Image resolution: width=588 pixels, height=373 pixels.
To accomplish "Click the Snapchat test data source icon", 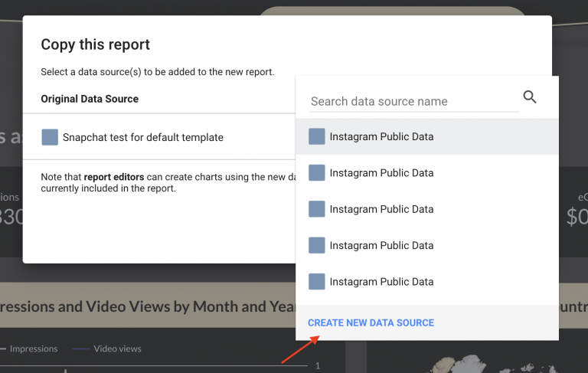I will pos(50,137).
